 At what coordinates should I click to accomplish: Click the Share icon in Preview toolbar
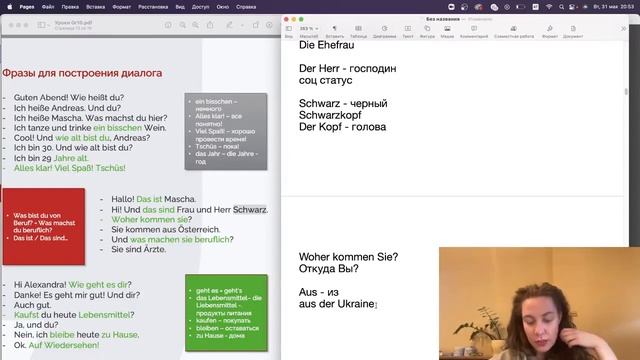210,25
